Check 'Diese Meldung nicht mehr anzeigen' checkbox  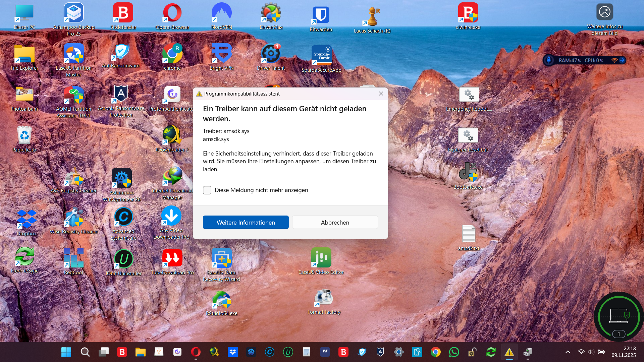[207, 190]
